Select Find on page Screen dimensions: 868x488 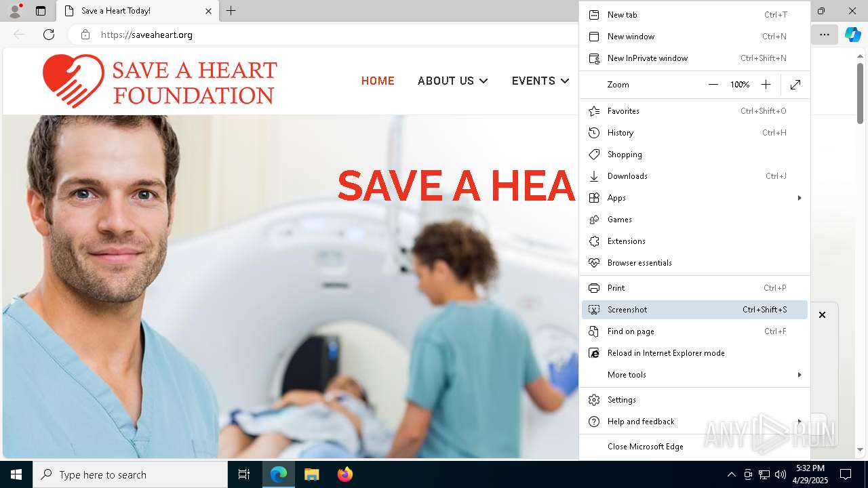point(694,331)
